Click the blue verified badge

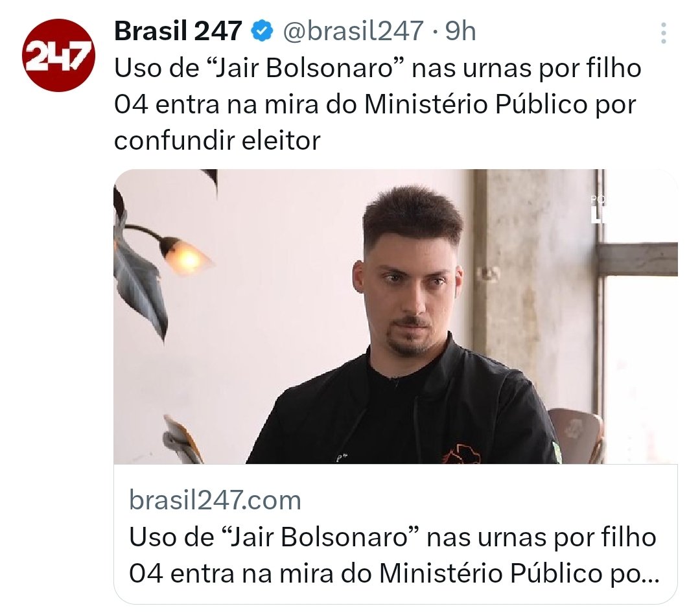262,32
